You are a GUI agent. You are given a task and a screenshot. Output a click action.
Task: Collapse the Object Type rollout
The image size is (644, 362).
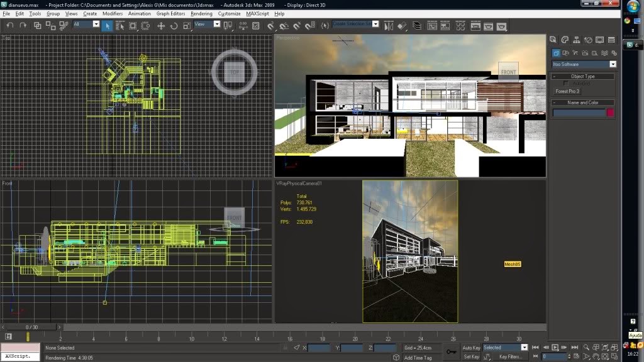(554, 76)
